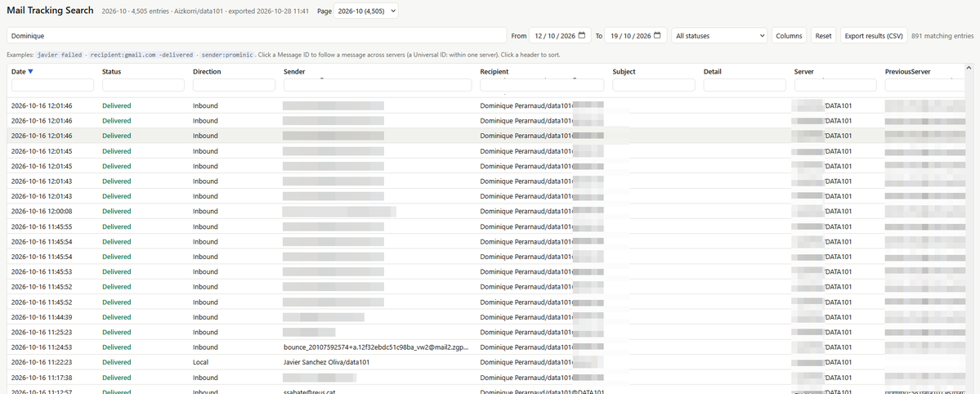Click Inbound direction in the 12:00:08 row
Image resolution: width=980 pixels, height=394 pixels.
(x=205, y=212)
